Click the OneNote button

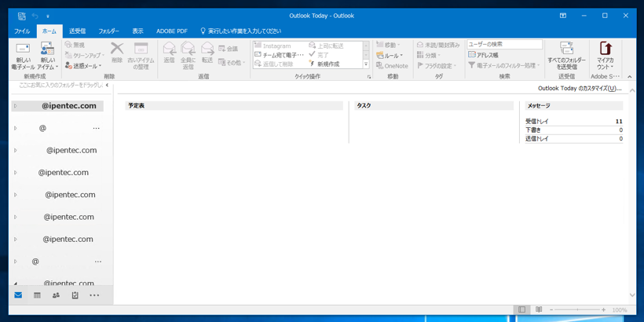coord(392,66)
